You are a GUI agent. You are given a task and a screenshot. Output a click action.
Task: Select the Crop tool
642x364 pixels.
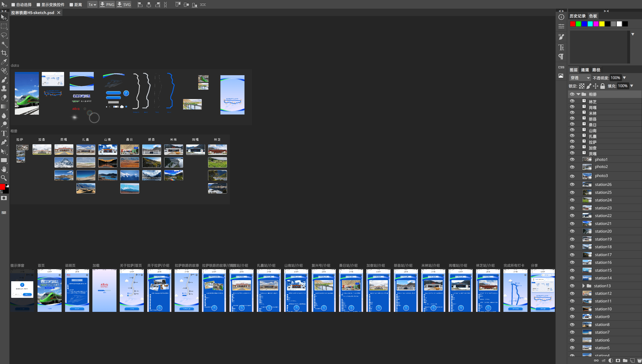pyautogui.click(x=4, y=53)
